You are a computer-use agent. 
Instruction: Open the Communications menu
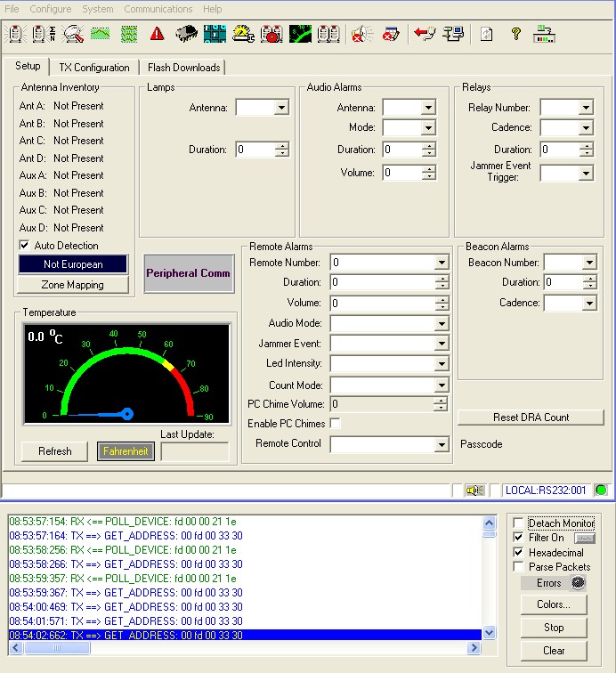coord(158,9)
